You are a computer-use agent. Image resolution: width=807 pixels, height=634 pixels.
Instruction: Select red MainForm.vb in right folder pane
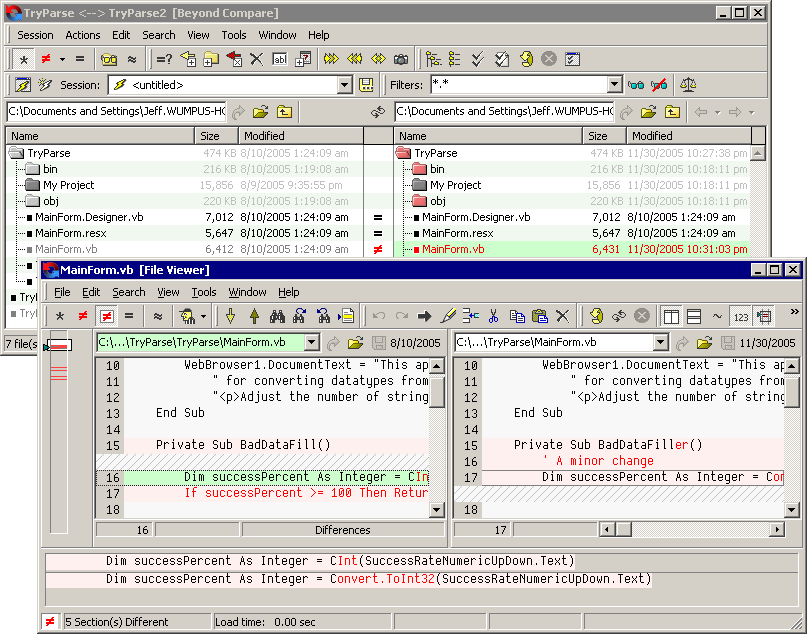pyautogui.click(x=453, y=249)
